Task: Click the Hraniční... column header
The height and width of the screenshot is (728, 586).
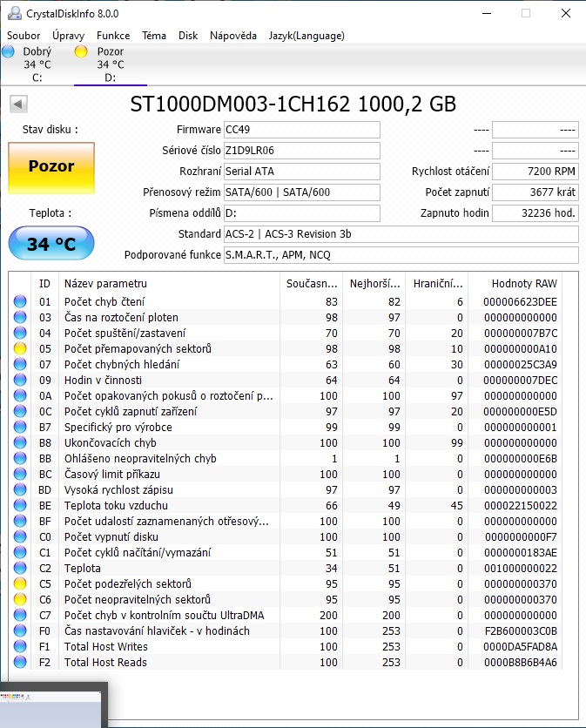Action: pos(437,283)
